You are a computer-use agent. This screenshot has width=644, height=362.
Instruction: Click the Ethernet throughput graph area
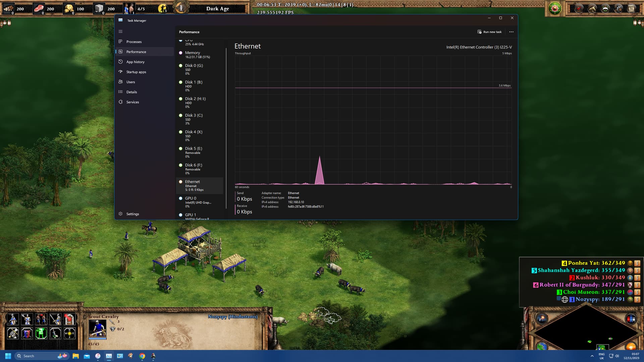click(x=373, y=120)
